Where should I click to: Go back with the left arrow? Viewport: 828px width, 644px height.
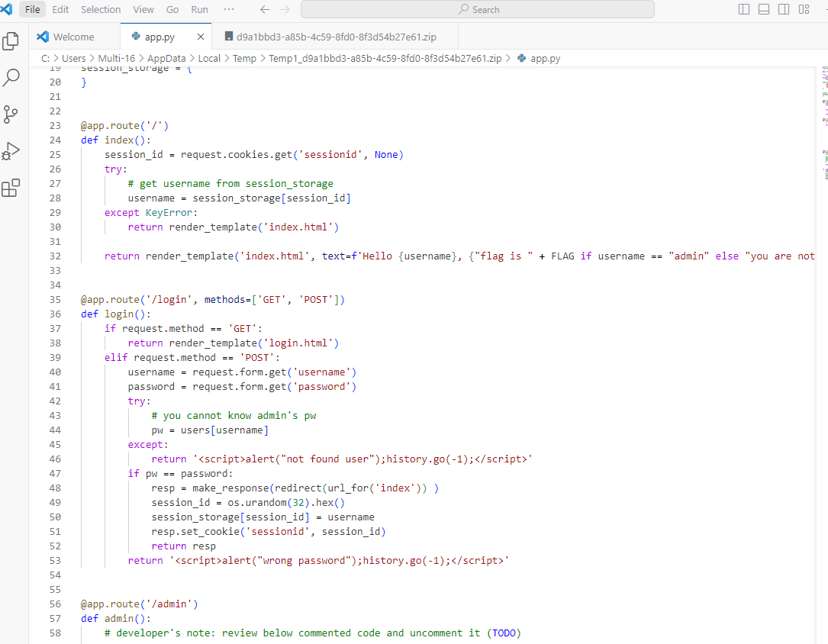click(265, 9)
